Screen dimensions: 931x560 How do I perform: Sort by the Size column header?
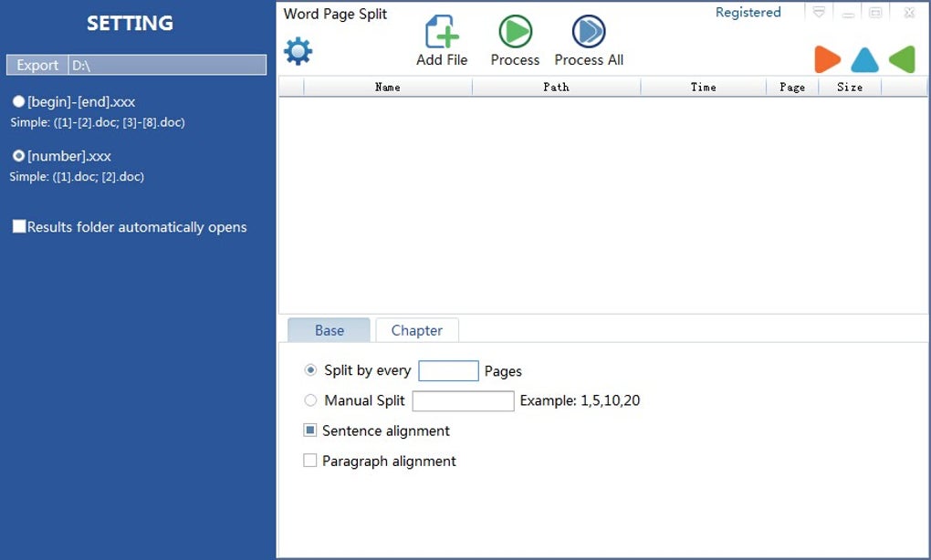pos(850,88)
